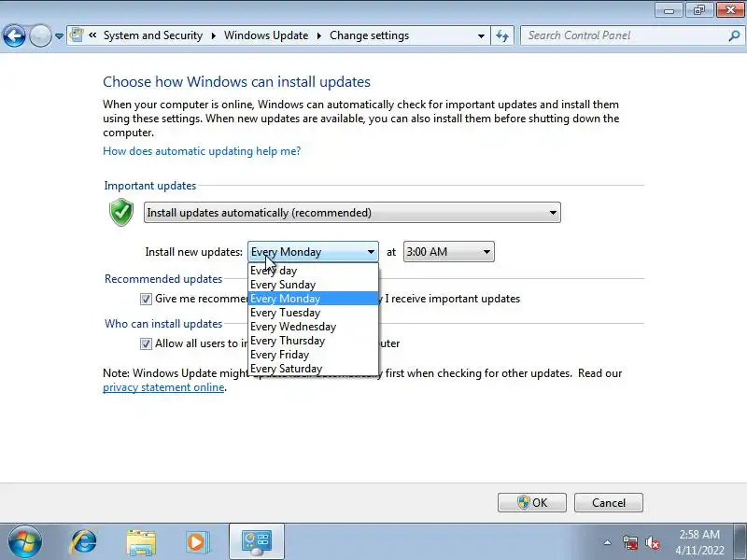Click the Choose how Windows can install updates title
The image size is (747, 560).
click(x=237, y=81)
